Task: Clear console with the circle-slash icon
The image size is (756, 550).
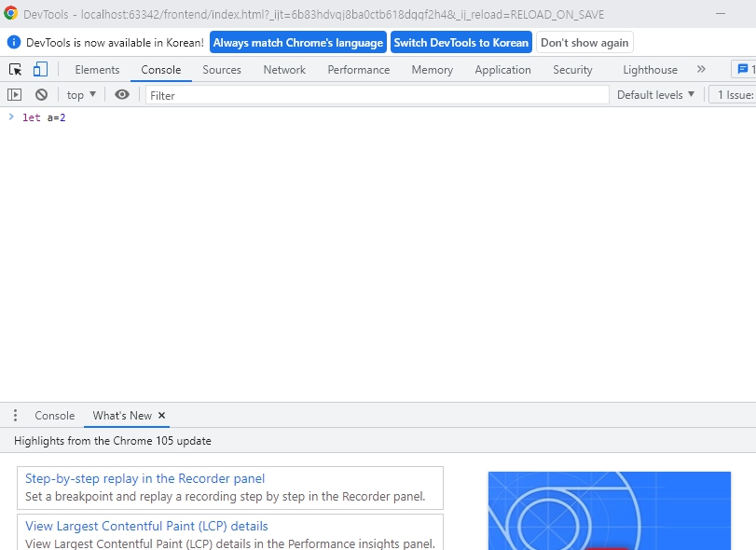Action: (41, 95)
